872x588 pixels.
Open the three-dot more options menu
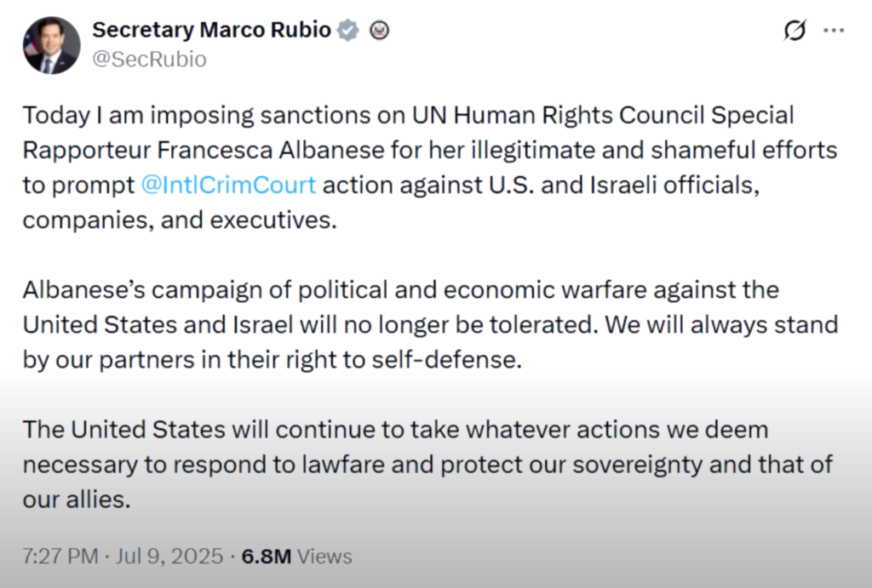[x=834, y=31]
